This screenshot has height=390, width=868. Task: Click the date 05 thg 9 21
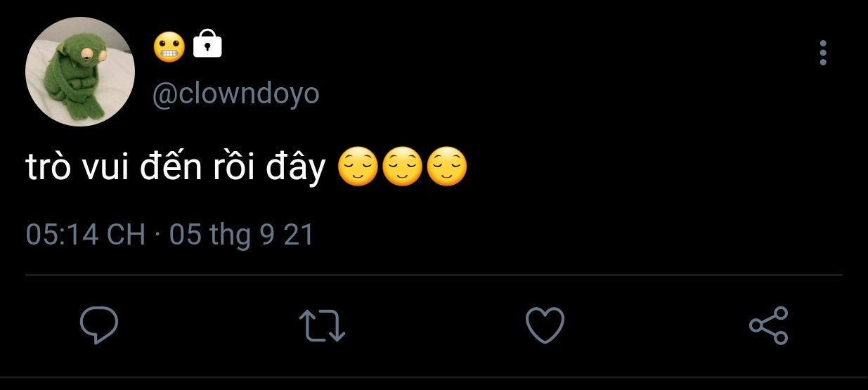tap(241, 235)
